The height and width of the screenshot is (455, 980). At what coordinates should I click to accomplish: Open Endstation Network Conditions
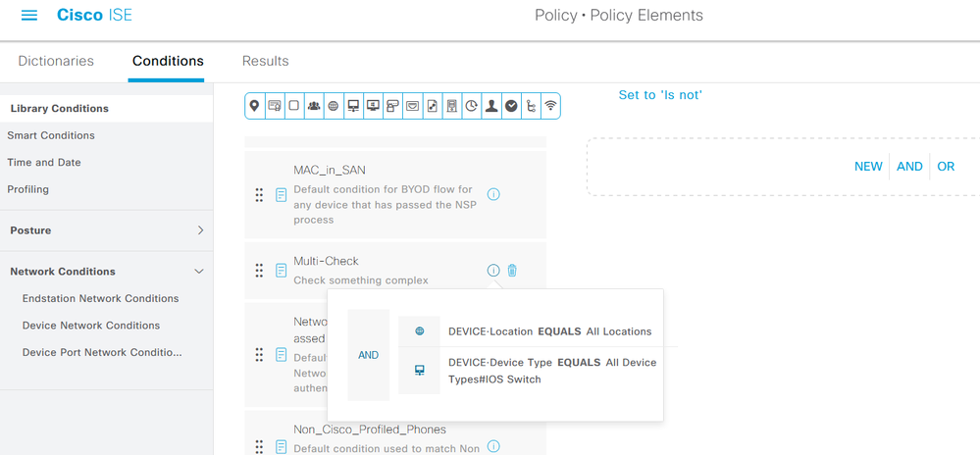pos(101,298)
